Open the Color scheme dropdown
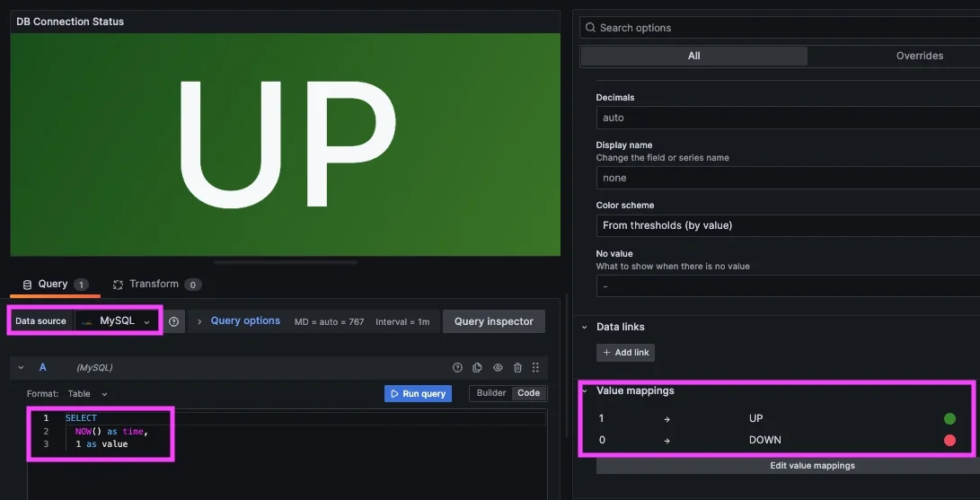Screen dimensions: 980x500 pos(788,225)
